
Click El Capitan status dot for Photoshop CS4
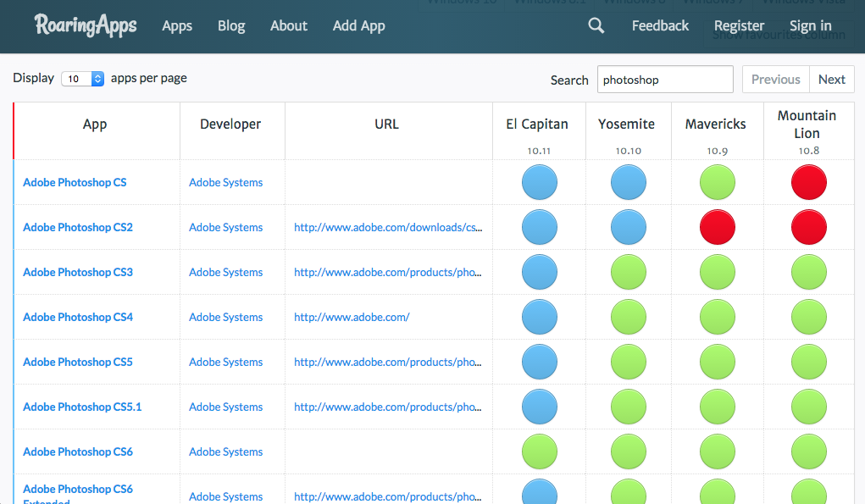(540, 317)
